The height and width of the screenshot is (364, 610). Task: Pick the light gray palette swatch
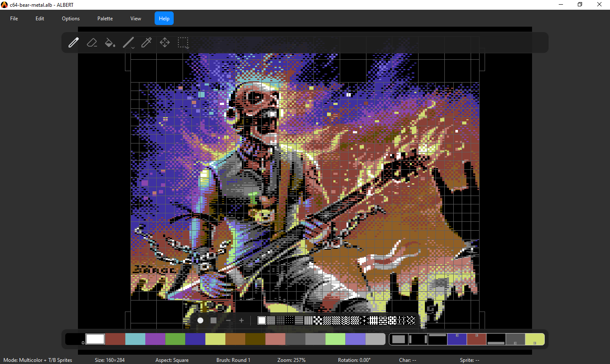(x=375, y=339)
